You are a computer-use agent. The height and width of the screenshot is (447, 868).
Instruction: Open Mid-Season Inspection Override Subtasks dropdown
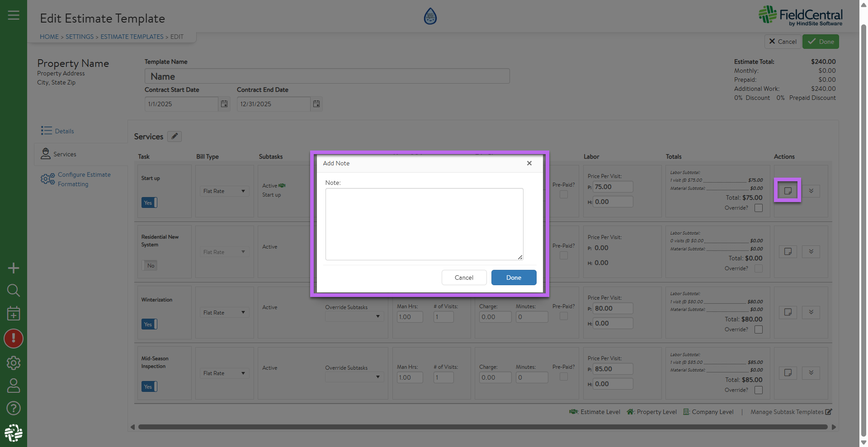[x=354, y=377]
